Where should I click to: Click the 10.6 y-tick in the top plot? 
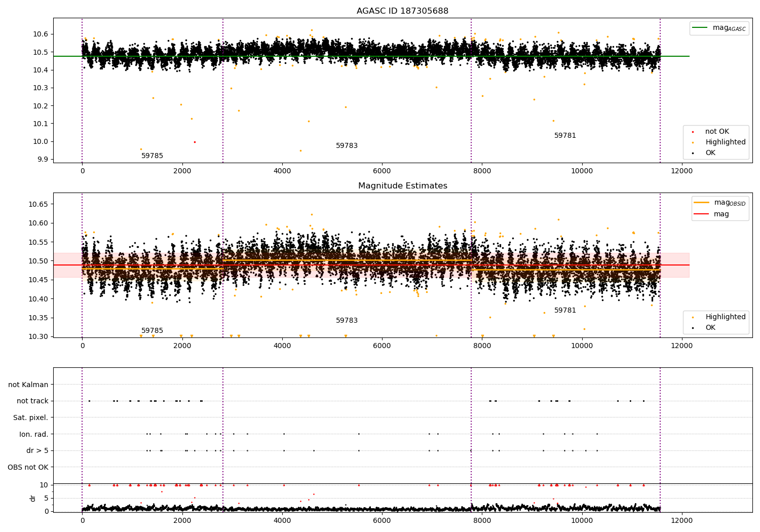coord(40,34)
